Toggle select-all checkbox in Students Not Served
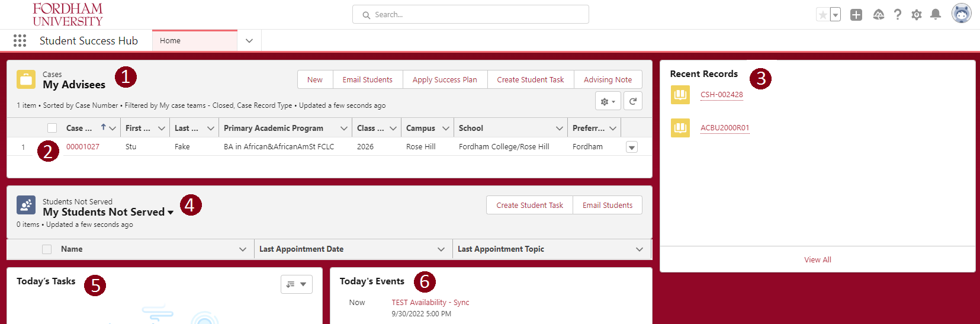The height and width of the screenshot is (324, 980). coord(47,249)
